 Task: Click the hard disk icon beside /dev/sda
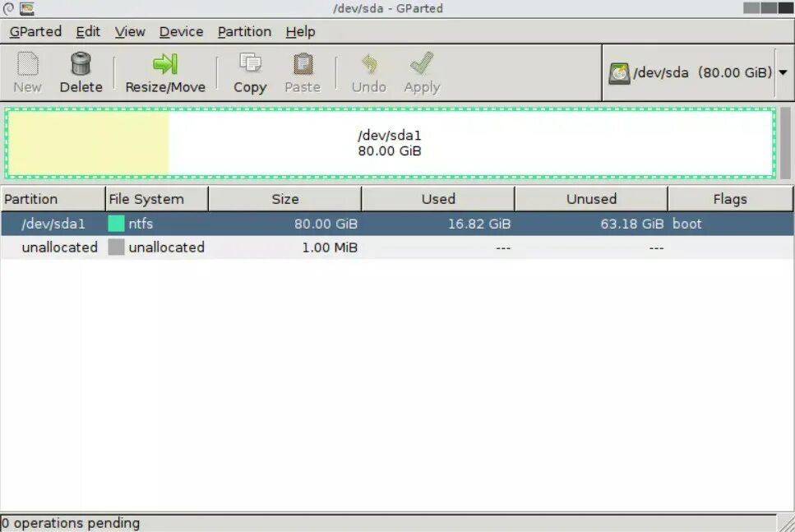click(x=619, y=73)
